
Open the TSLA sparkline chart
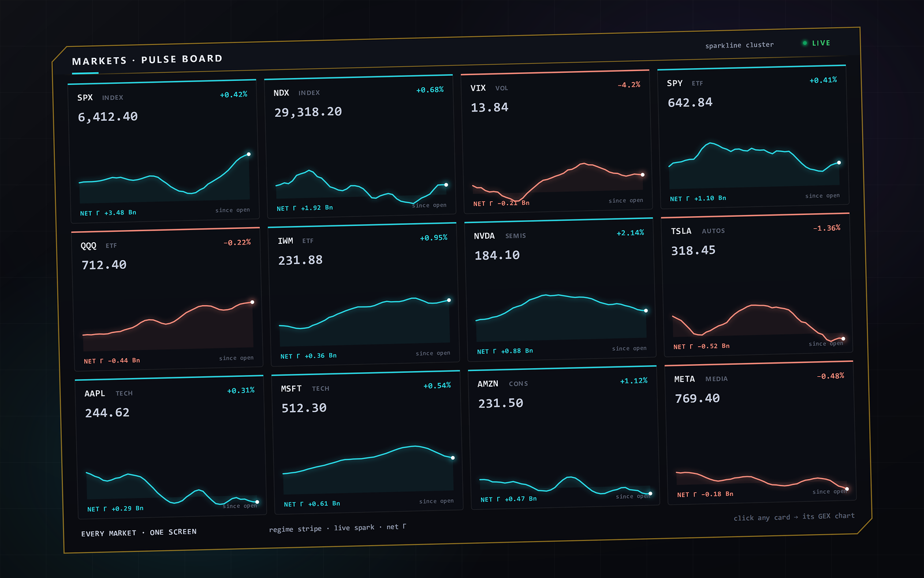coord(758,323)
